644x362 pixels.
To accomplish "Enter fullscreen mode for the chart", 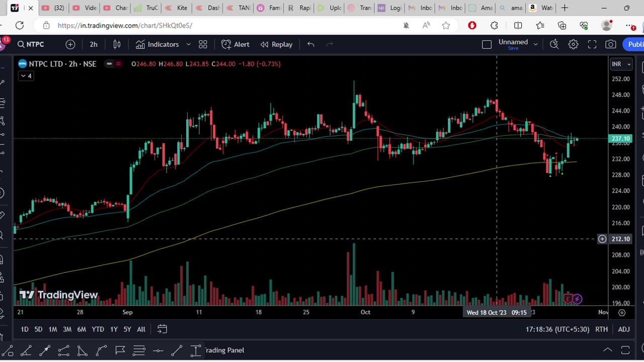I will 592,44.
